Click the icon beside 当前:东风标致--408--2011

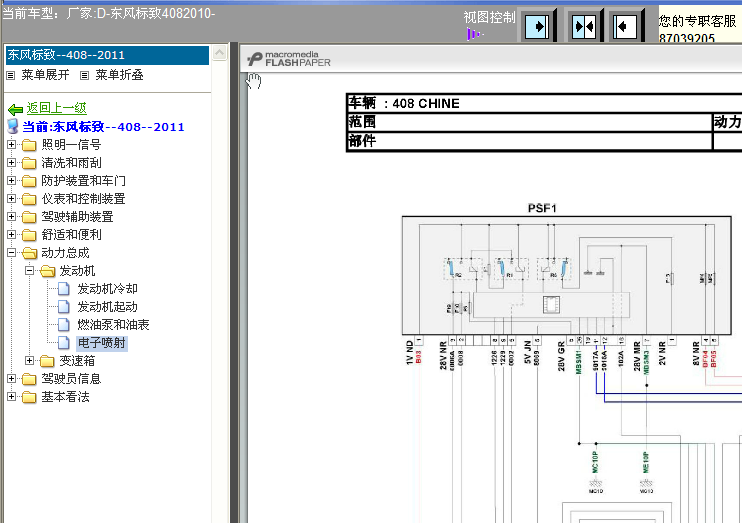13,126
